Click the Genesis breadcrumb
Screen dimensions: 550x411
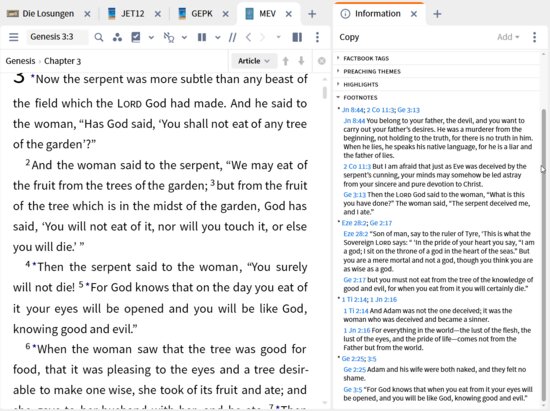[x=20, y=61]
